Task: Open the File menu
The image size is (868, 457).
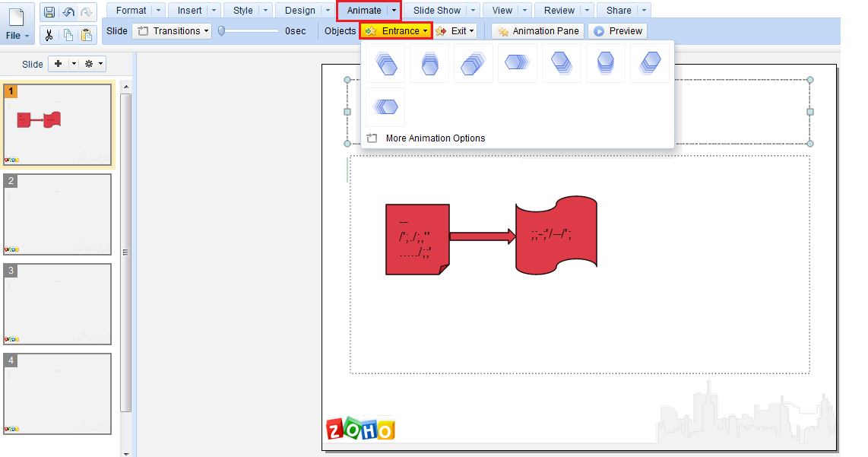Action: point(17,24)
